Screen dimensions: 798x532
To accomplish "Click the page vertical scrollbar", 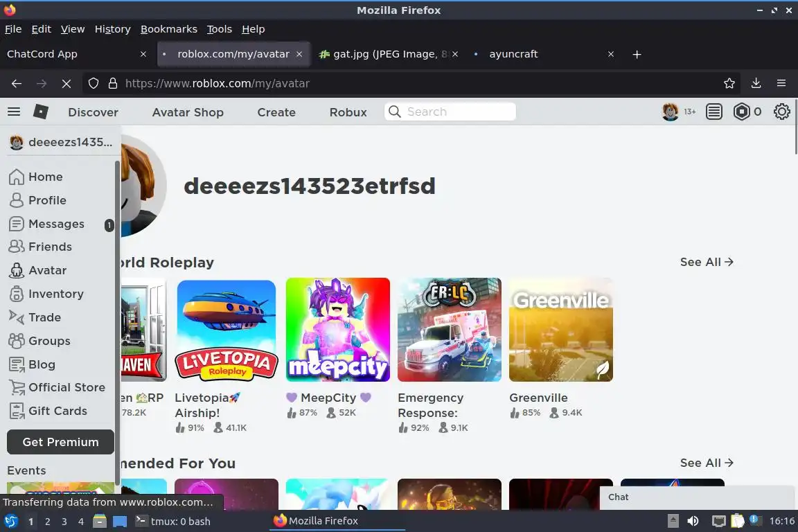I will (795, 127).
